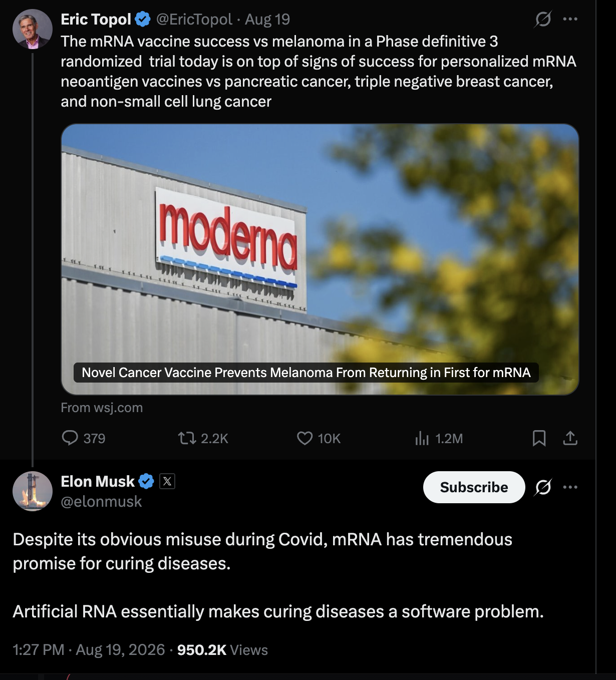Bookmark Eric Topol's mRNA tweet
616x680 pixels.
539,438
